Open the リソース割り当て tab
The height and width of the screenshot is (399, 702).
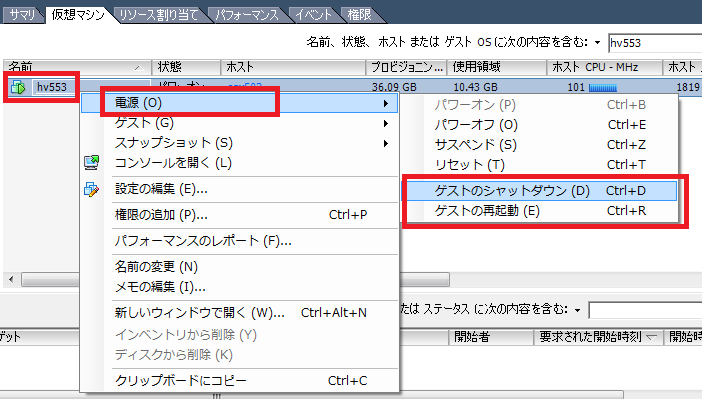click(158, 15)
